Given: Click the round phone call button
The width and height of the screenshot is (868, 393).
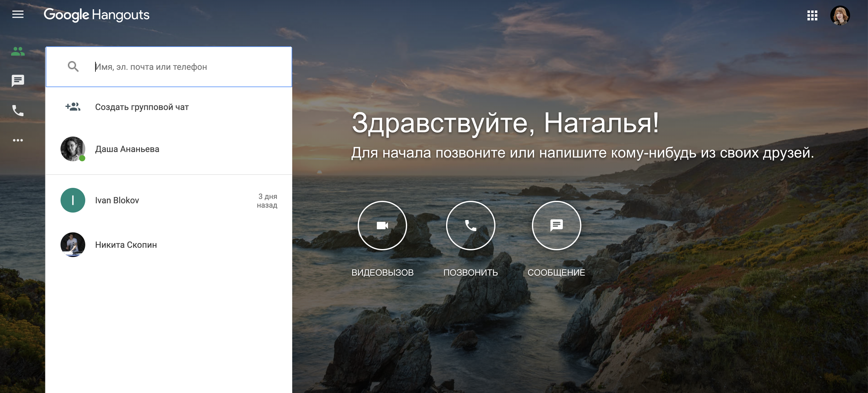Looking at the screenshot, I should point(470,225).
